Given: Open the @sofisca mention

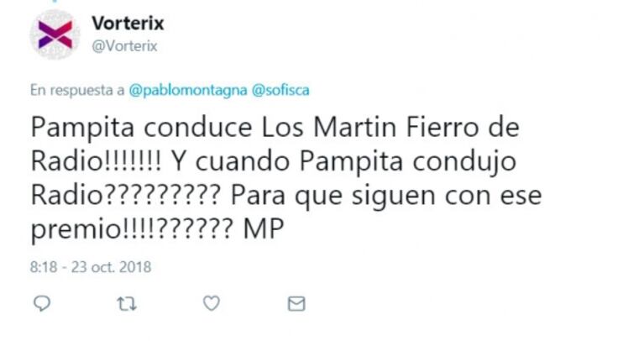Looking at the screenshot, I should click(x=280, y=90).
